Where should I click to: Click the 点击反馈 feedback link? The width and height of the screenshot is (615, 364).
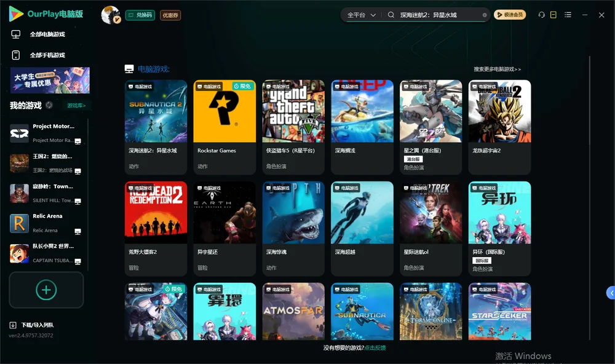point(375,347)
